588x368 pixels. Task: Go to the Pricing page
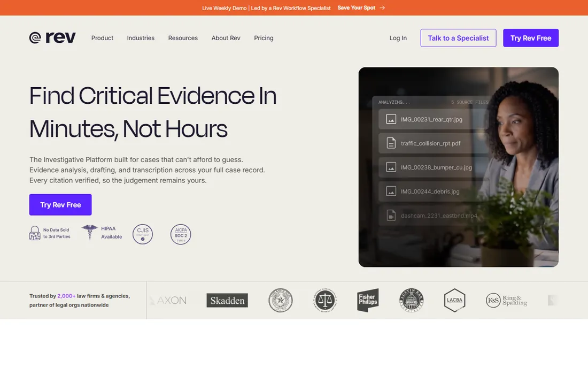[264, 38]
